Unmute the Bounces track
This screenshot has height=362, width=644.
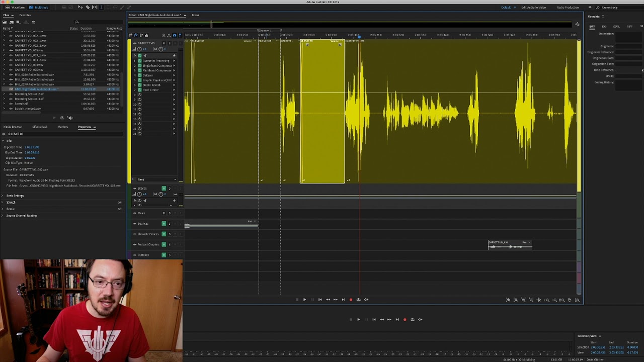click(164, 224)
